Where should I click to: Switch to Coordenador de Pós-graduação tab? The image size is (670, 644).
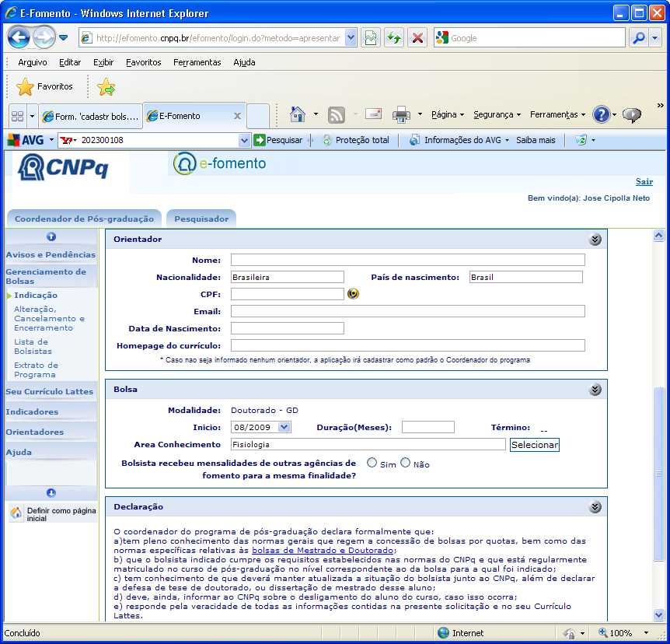click(84, 219)
